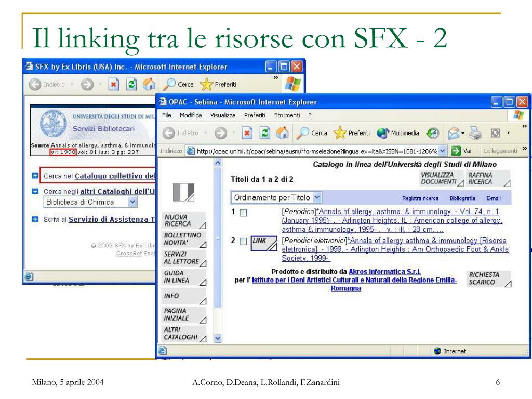Click page icon in OPAC address bar

tap(191, 151)
